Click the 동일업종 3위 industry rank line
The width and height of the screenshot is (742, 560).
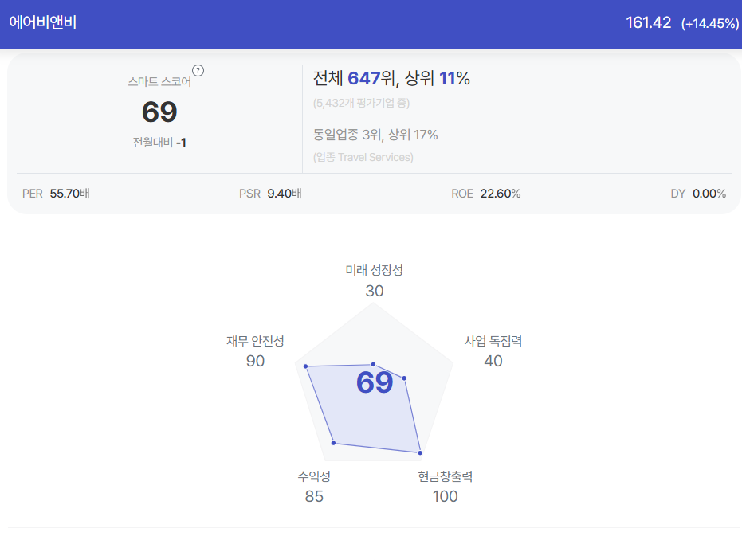pos(375,135)
